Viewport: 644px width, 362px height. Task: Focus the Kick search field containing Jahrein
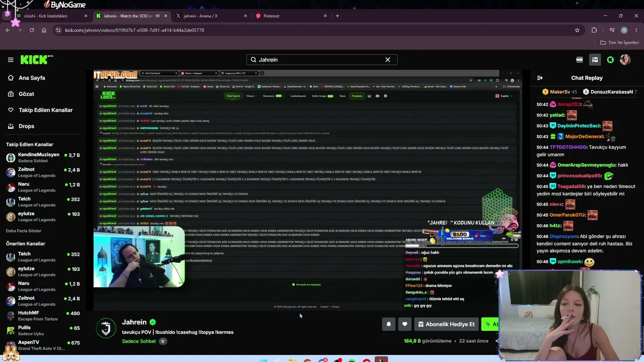(x=321, y=60)
